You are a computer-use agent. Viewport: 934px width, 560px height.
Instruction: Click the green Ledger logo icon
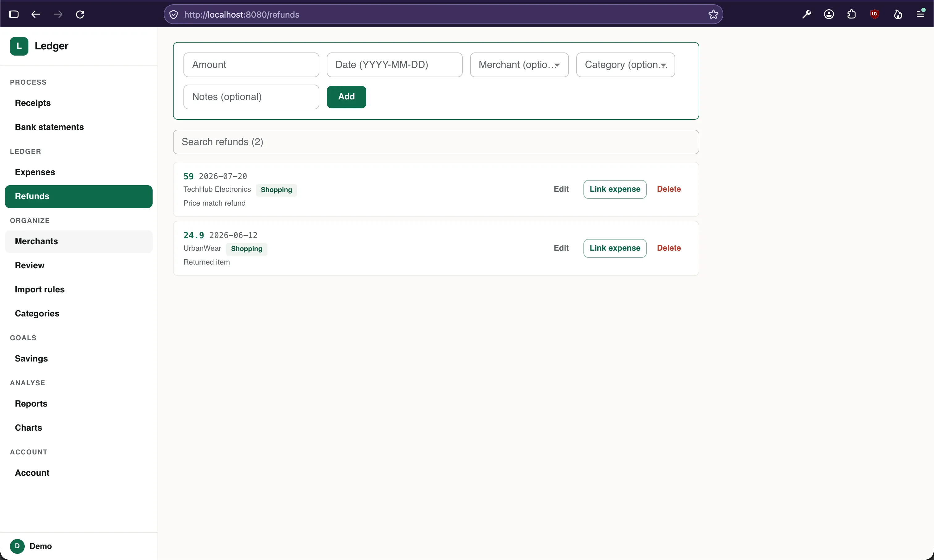[x=19, y=46]
